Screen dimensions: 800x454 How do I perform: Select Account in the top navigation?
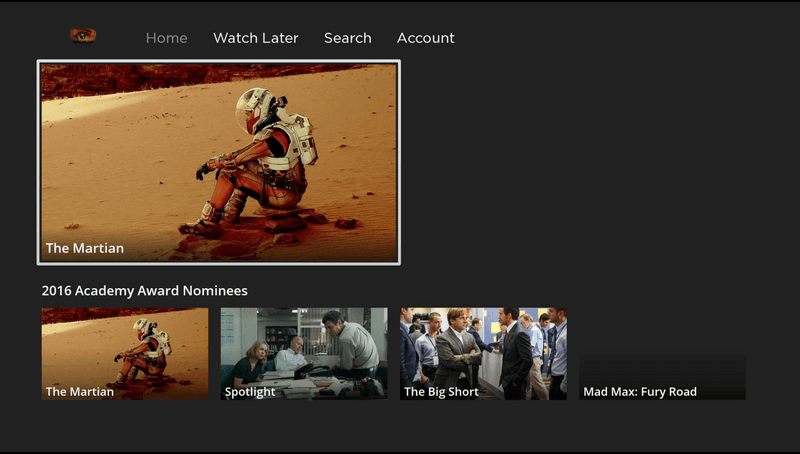[425, 38]
